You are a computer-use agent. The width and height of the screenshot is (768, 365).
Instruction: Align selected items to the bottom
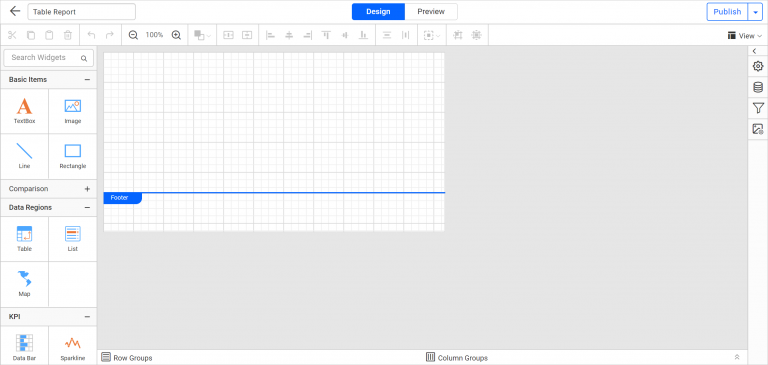click(363, 35)
